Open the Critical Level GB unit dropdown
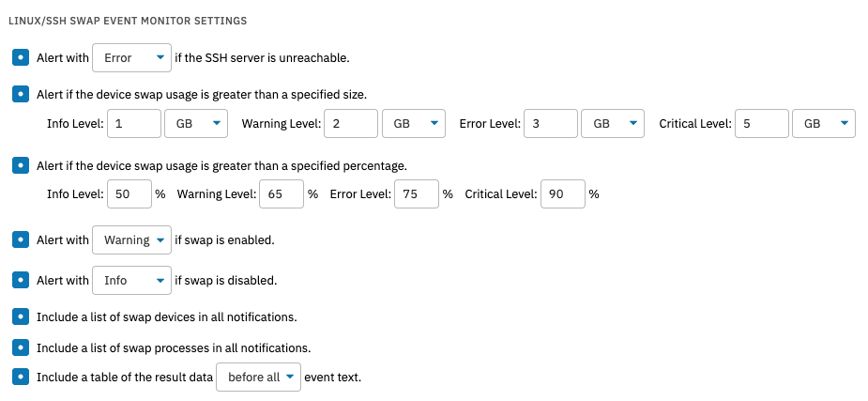Viewport: 868px width, 401px height. tap(824, 124)
